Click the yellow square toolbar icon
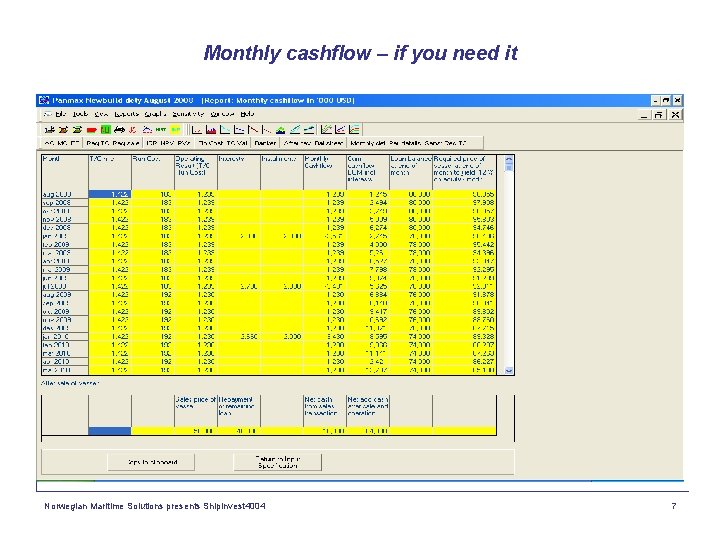720x540 pixels. [175, 130]
